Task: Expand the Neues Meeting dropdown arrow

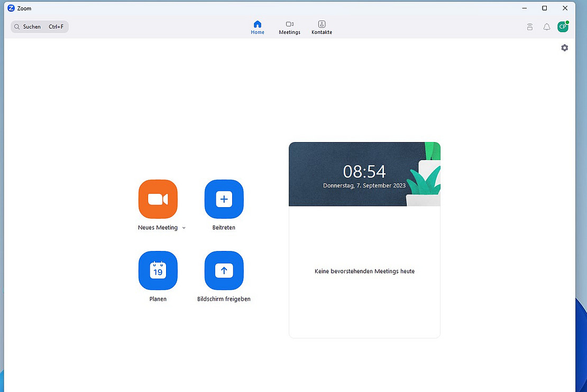Action: [x=184, y=228]
